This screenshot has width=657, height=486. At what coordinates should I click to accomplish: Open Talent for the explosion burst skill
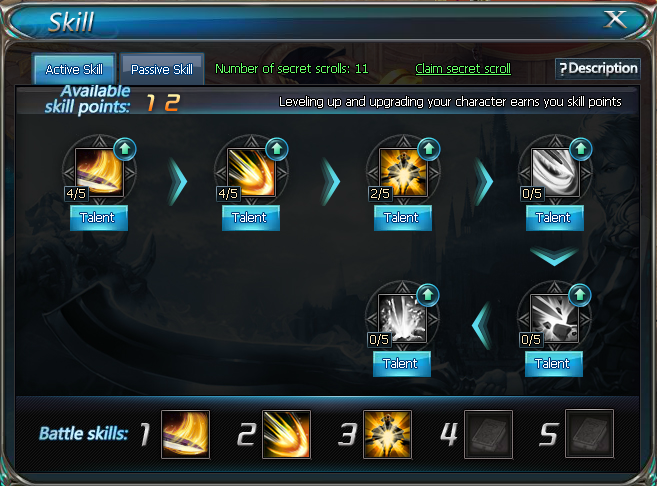(402, 364)
